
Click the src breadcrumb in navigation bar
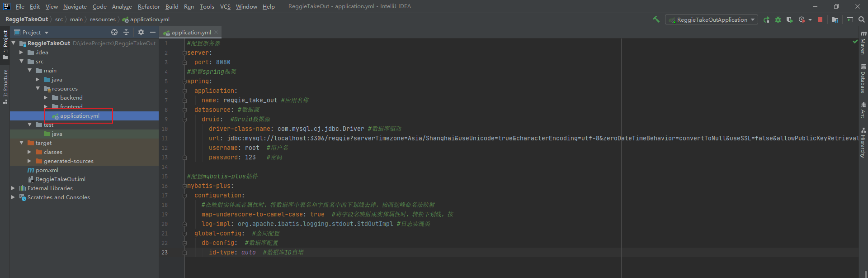pos(59,19)
